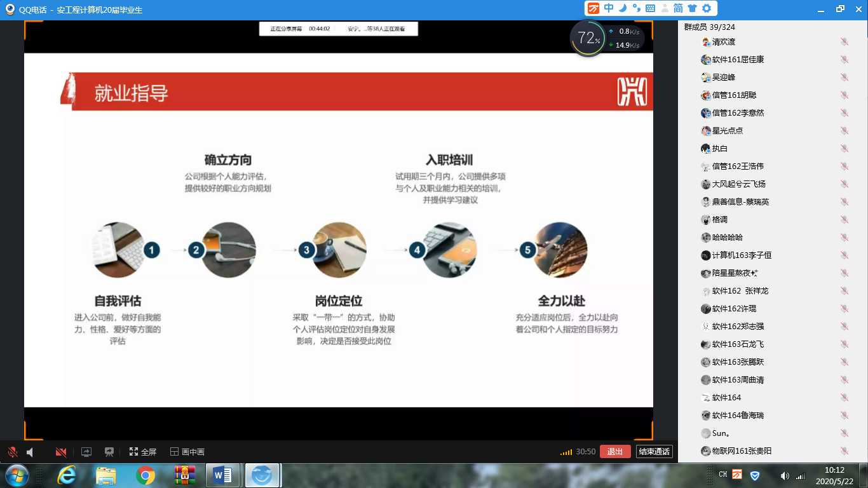Click the screen share monitor icon

pos(86,452)
